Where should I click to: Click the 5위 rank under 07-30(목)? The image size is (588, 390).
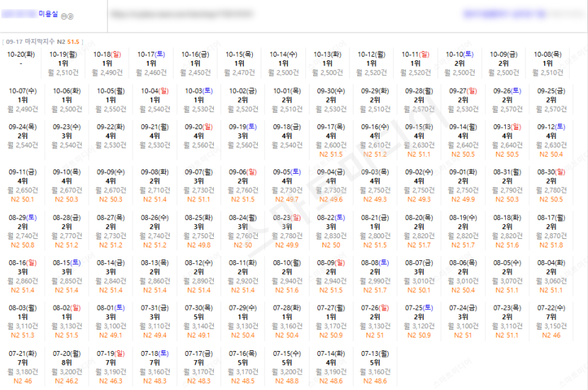[199, 317]
